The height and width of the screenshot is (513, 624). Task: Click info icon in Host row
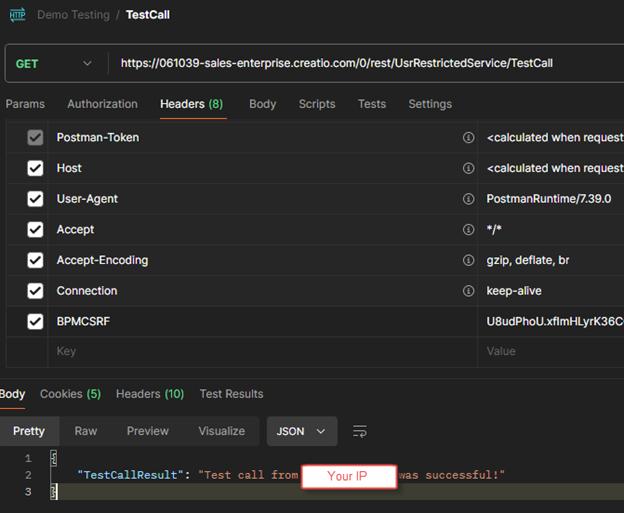click(468, 168)
